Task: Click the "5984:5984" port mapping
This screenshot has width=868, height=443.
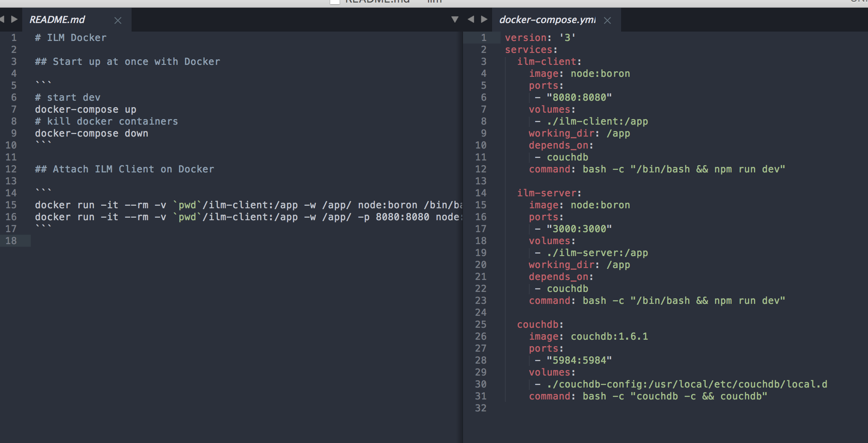Action: (579, 360)
